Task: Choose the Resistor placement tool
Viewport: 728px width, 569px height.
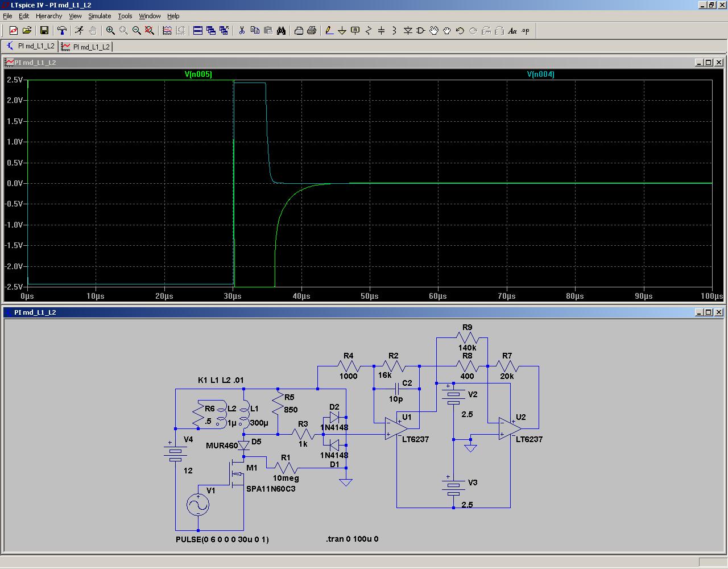Action: pos(369,31)
